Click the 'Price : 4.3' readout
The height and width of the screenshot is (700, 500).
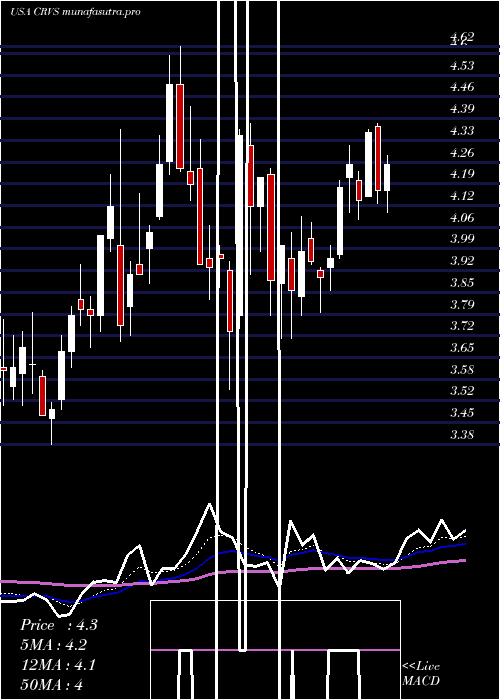[x=58, y=625]
